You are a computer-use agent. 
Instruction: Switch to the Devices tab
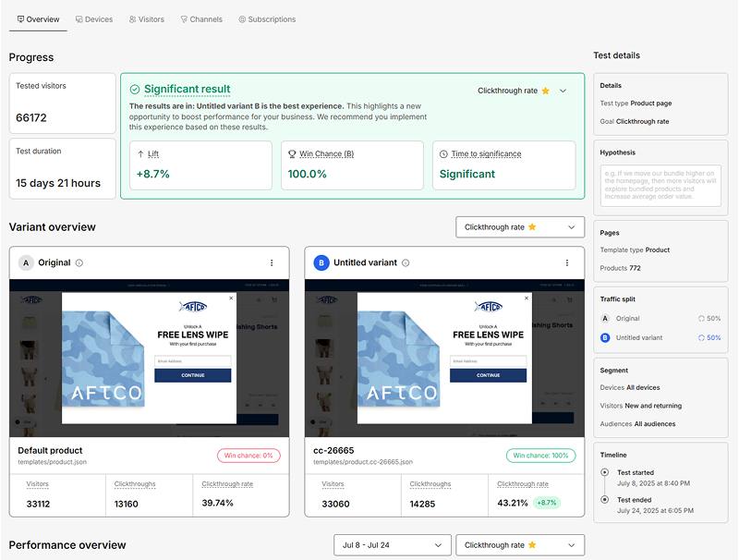[x=94, y=19]
